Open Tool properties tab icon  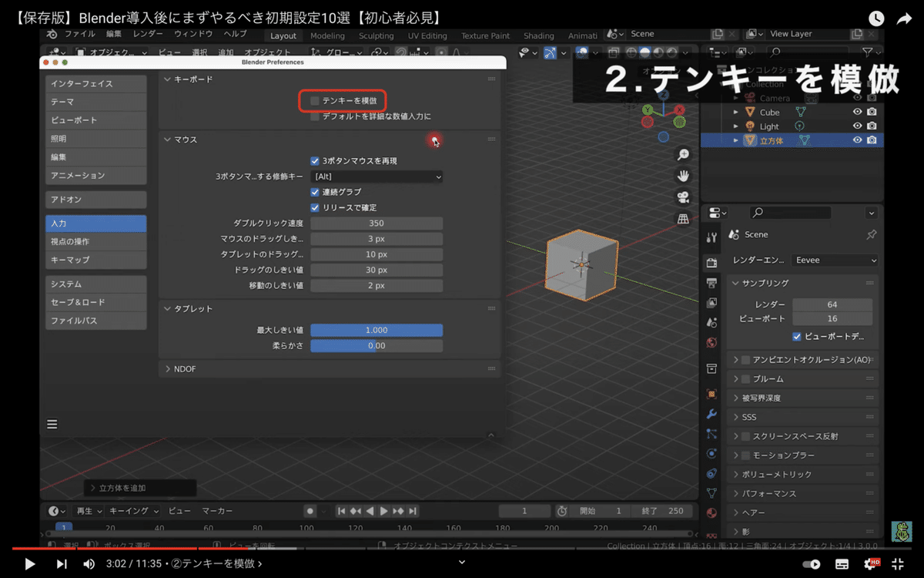pos(711,237)
